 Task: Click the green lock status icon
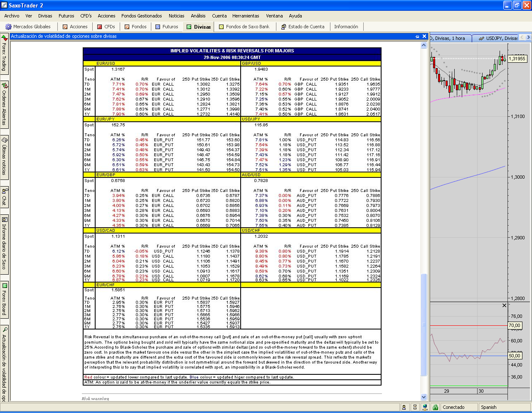pos(435,407)
